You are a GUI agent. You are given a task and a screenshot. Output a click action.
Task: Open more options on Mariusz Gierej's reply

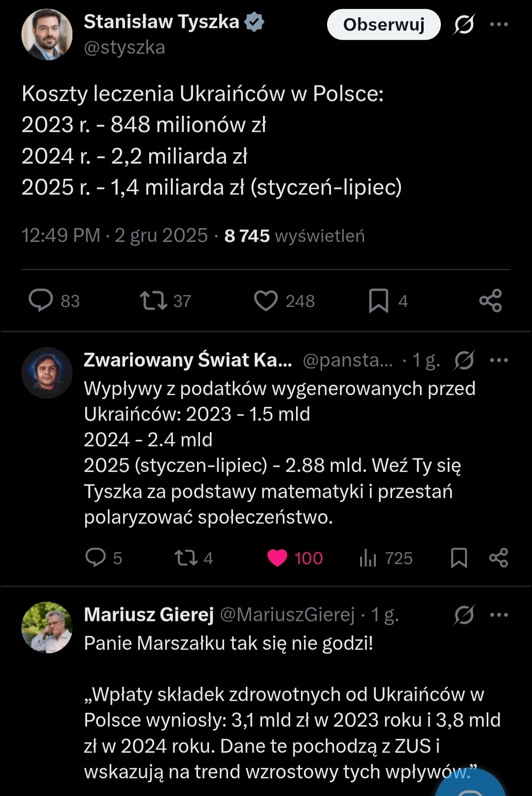[x=499, y=615]
